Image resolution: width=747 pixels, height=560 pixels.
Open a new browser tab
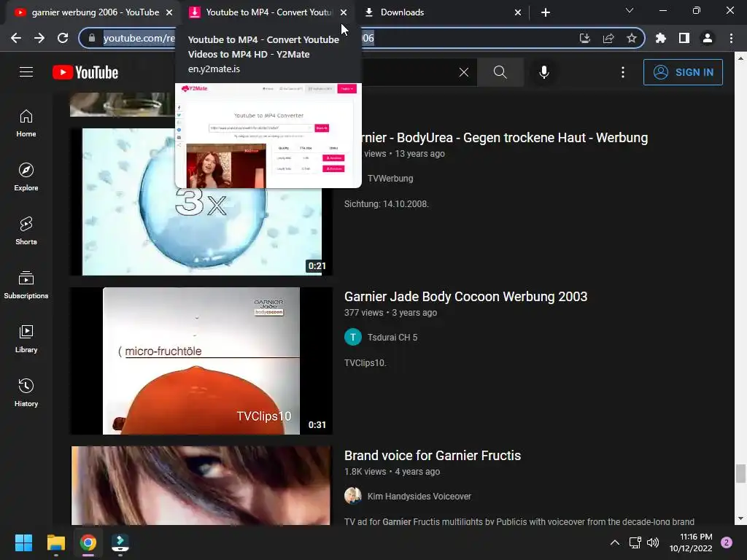[546, 12]
